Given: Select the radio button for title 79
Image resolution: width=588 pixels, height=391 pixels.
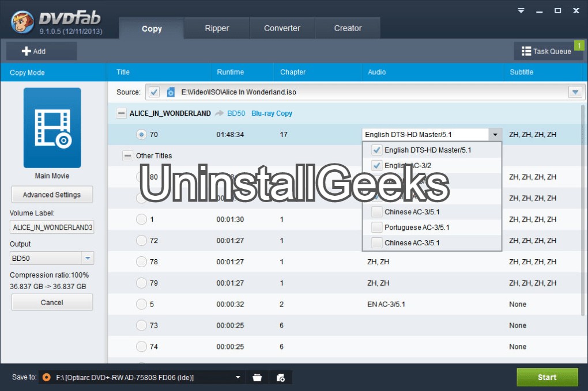Looking at the screenshot, I should 141,283.
